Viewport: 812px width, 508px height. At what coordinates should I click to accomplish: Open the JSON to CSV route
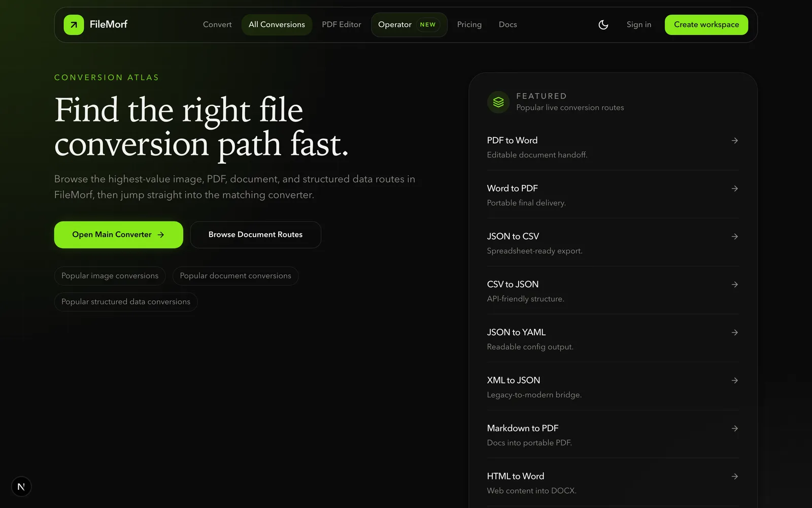click(613, 243)
